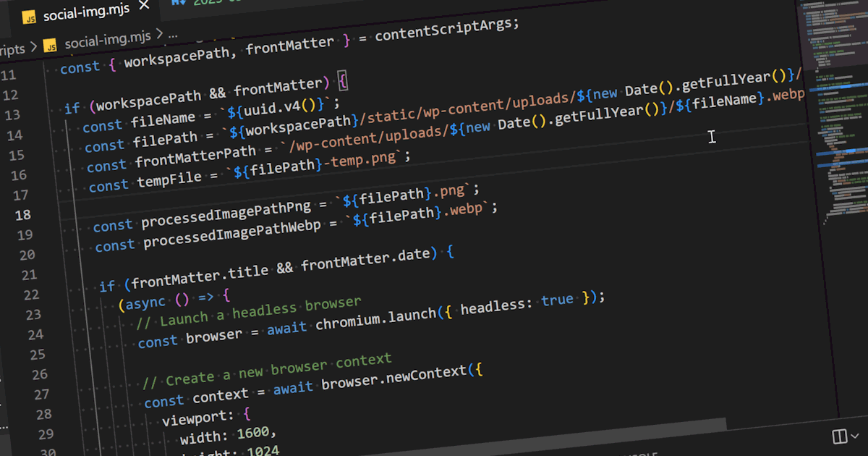This screenshot has width=868, height=456.
Task: Click line number 28 in the gutter
Action: coord(43,413)
